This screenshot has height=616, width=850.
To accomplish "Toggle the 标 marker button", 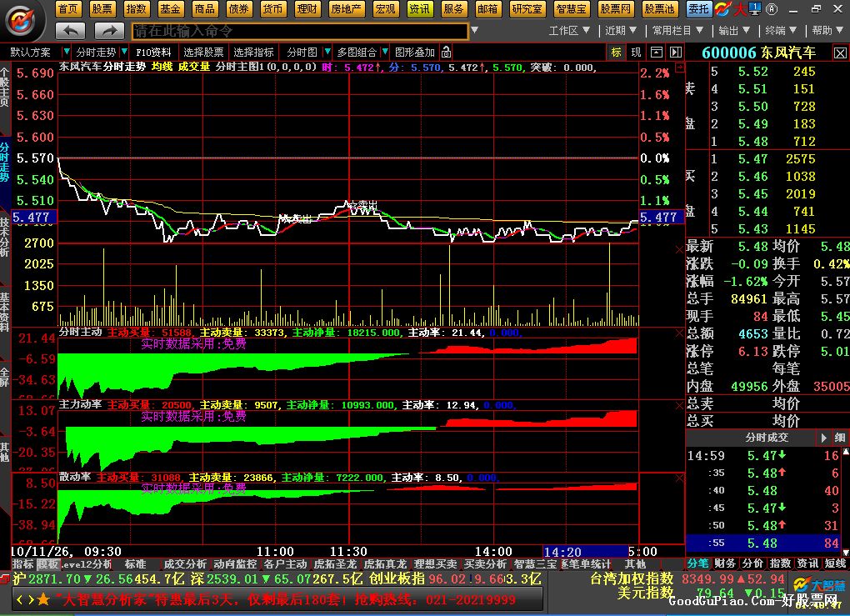I will pos(616,52).
